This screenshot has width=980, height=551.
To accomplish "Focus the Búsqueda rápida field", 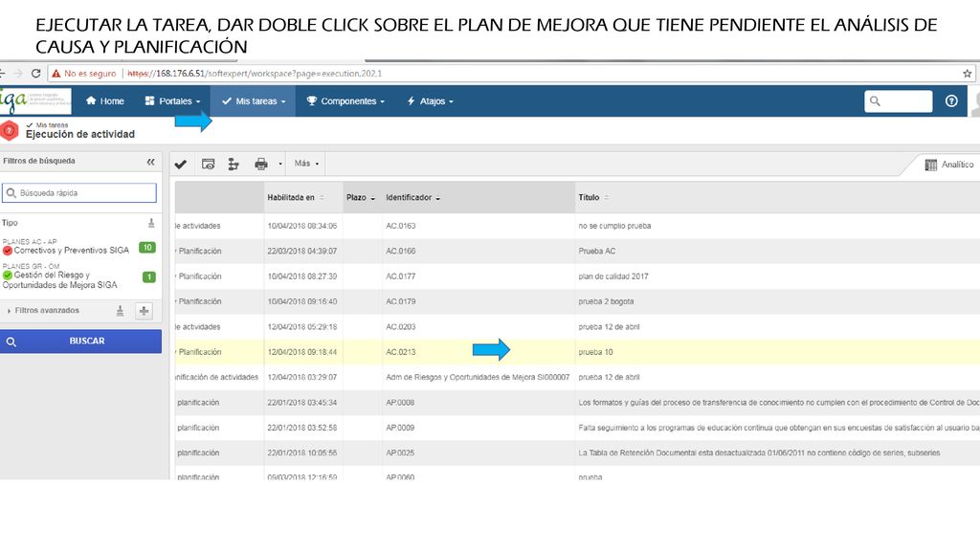I will (79, 193).
